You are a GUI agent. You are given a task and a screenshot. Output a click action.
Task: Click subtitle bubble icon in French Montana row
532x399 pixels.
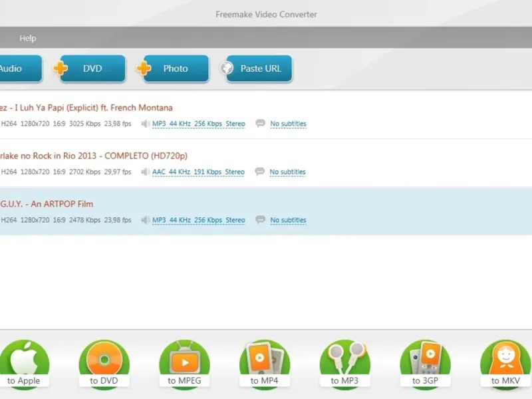click(260, 123)
